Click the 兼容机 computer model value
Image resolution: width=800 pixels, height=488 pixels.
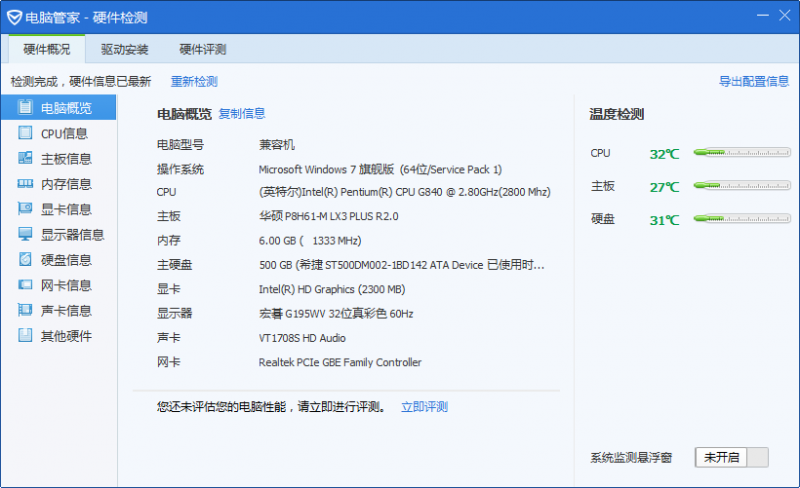[x=277, y=144]
